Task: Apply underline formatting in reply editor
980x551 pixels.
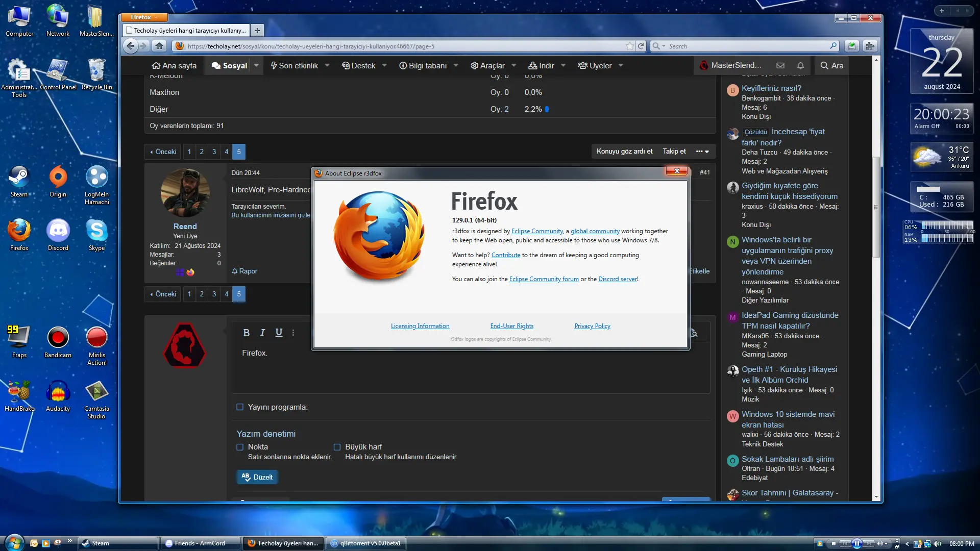Action: (x=279, y=333)
